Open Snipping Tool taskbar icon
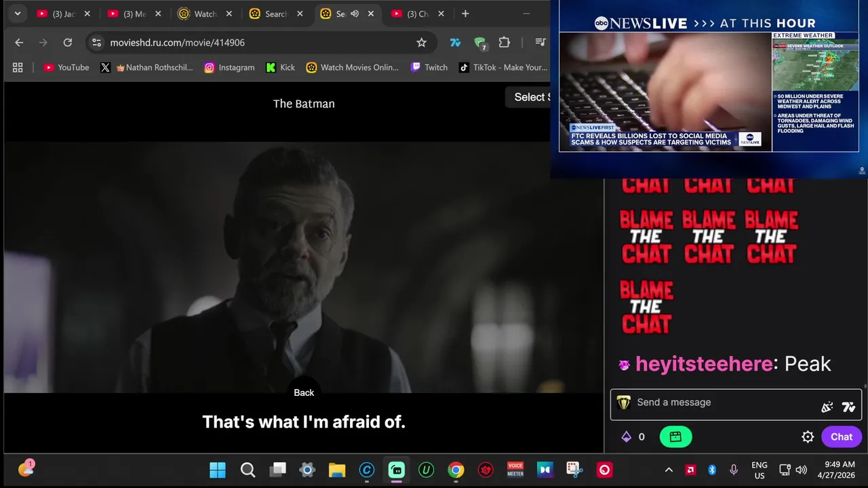Viewport: 868px width, 488px height. tap(574, 470)
